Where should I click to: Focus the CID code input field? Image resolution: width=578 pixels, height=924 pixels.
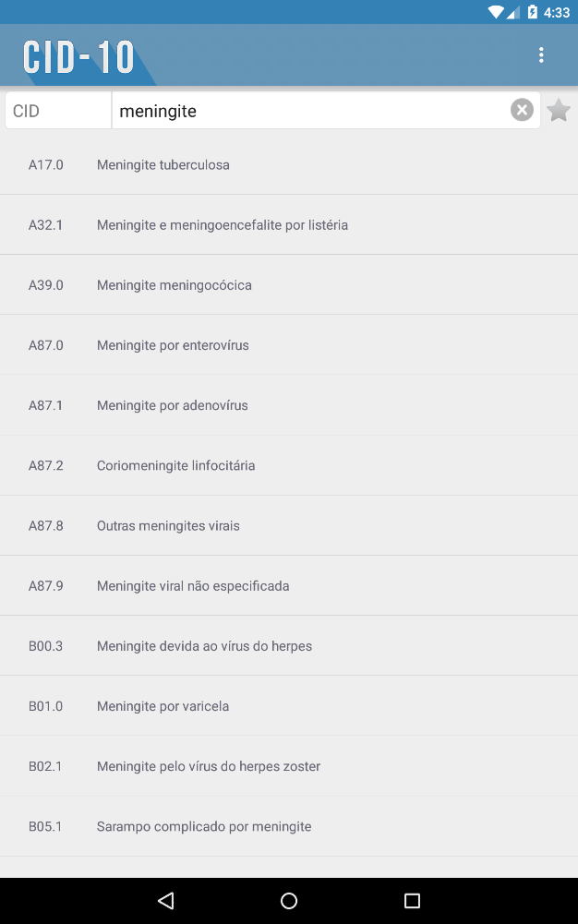[58, 111]
